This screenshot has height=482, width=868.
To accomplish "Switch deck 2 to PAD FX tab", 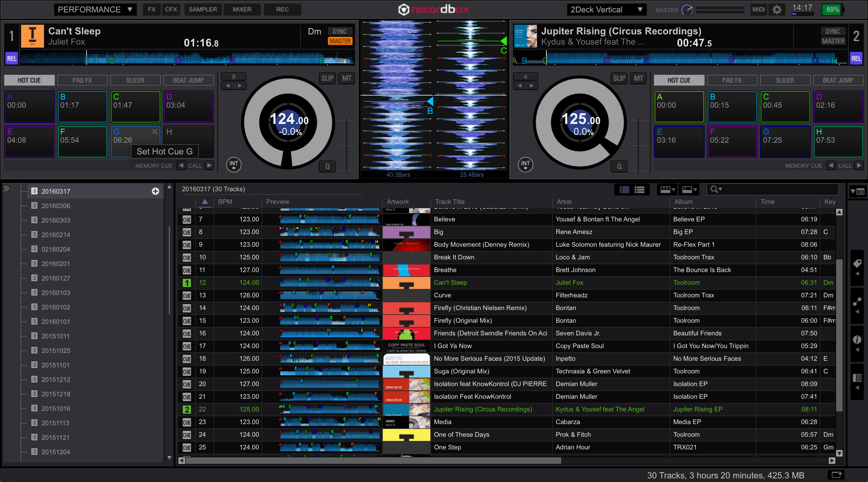I will coord(731,80).
